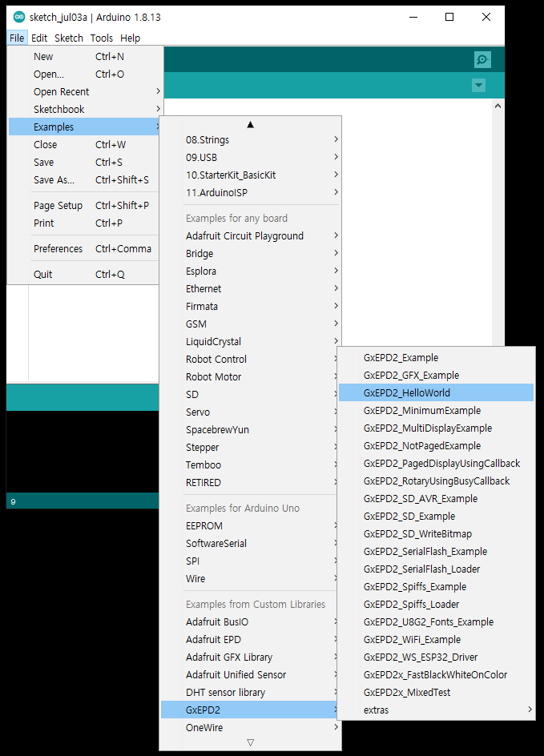Viewport: 544px width, 756px height.
Task: Choose Save from the File menu
Action: [x=83, y=162]
